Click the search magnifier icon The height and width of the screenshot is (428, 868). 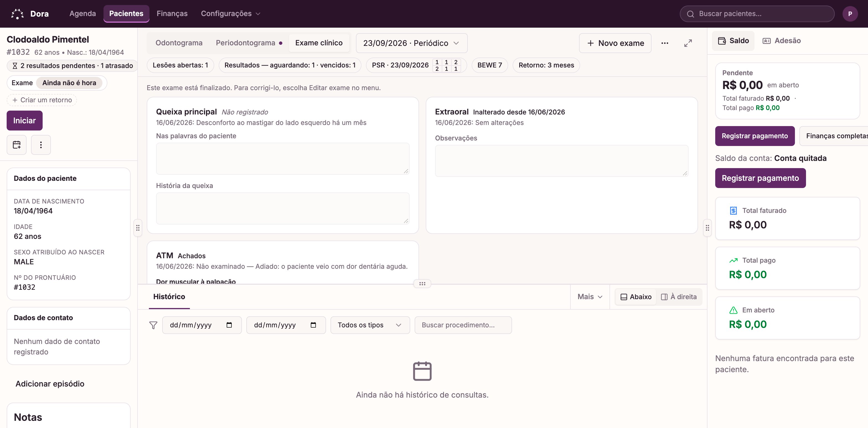coord(690,14)
